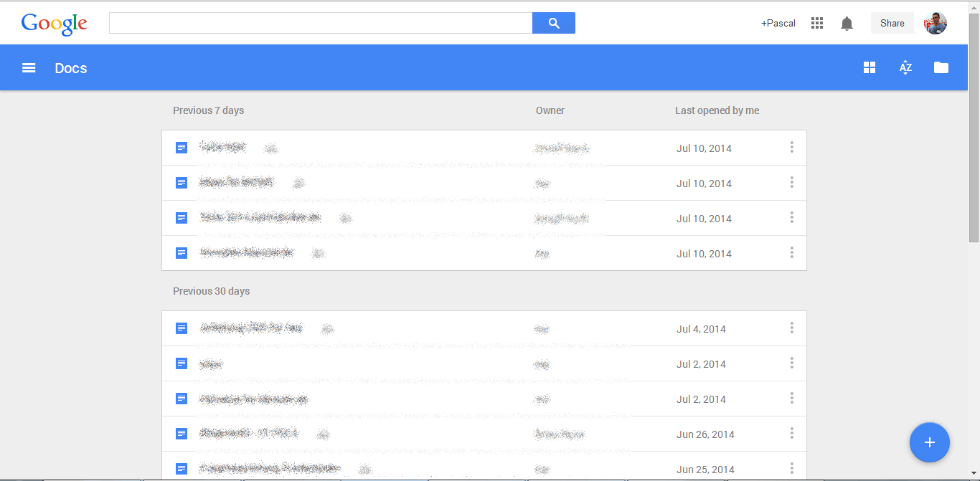Switch to grid view layout
The image size is (980, 481).
pos(870,67)
